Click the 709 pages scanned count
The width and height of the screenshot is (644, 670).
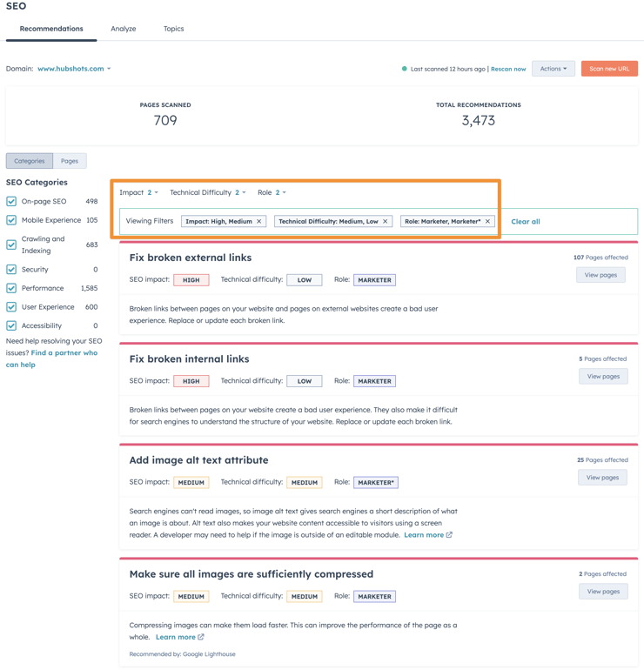point(165,120)
